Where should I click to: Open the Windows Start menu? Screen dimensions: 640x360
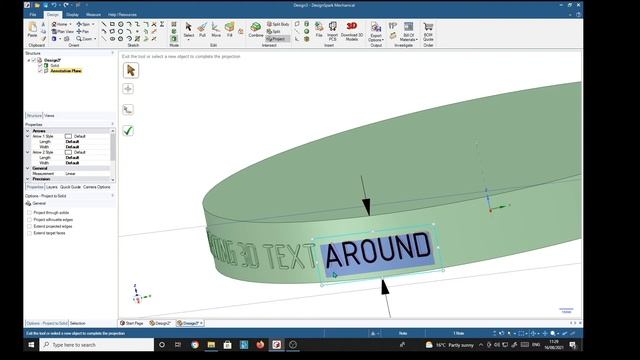[31, 345]
